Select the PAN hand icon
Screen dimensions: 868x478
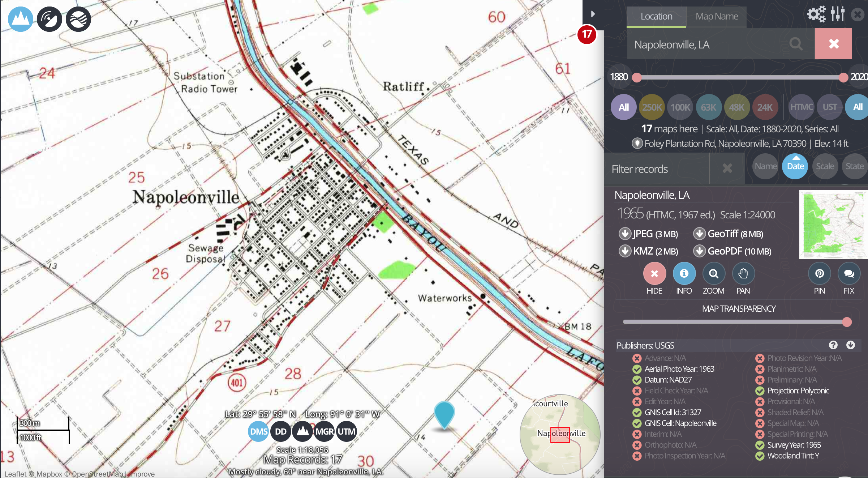[x=743, y=274]
